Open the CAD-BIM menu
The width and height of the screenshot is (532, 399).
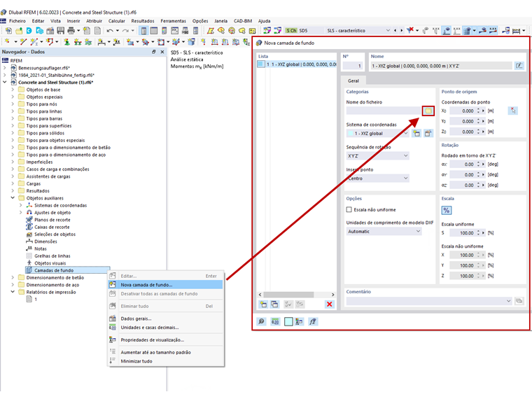click(x=243, y=21)
